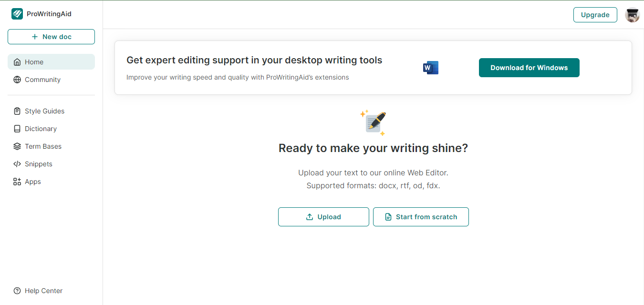The image size is (644, 305).
Task: Create a new doc with the New doc button
Action: (x=51, y=37)
